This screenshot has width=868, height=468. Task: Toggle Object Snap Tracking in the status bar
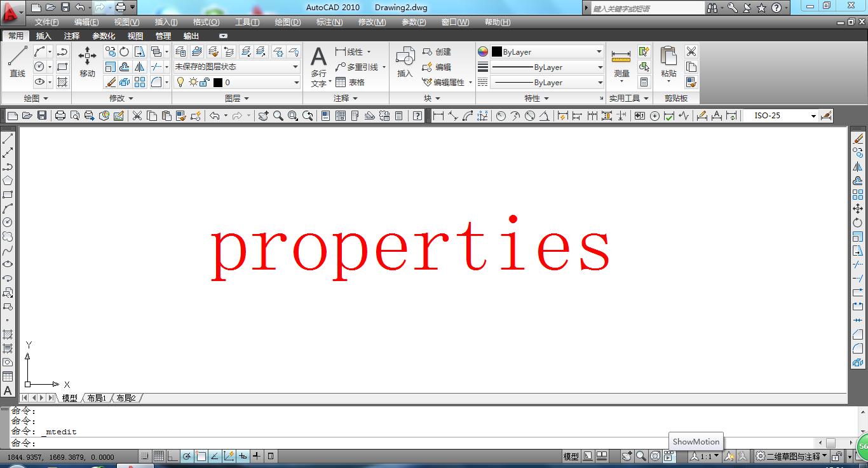click(215, 456)
